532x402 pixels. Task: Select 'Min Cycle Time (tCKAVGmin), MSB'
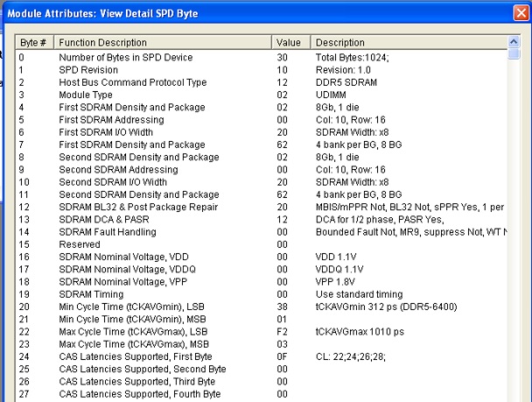coord(262,319)
